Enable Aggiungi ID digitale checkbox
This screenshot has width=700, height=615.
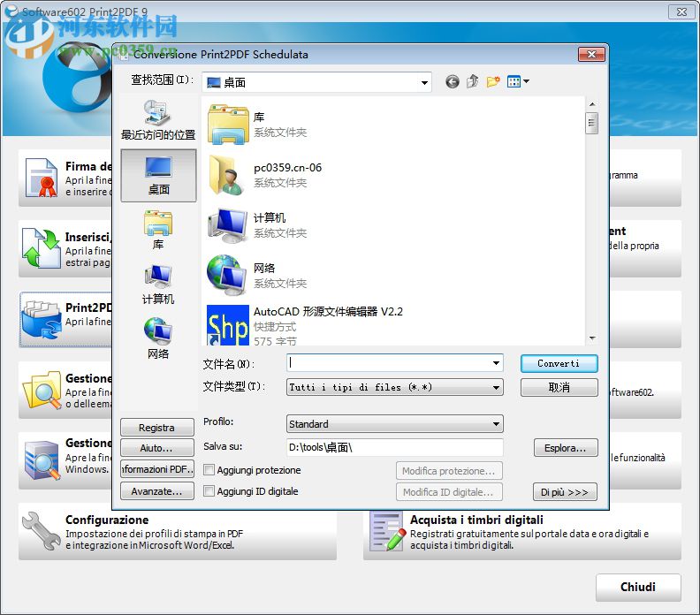(x=209, y=491)
